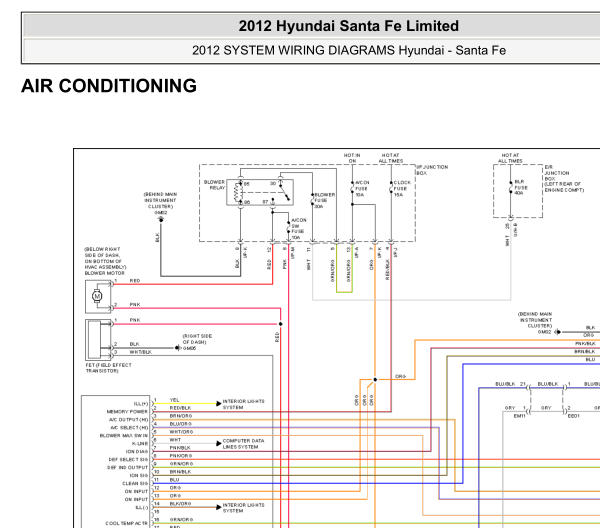Select the 'WHT/ORG' wire label at pin 5
The image size is (600, 528).
pos(181,432)
